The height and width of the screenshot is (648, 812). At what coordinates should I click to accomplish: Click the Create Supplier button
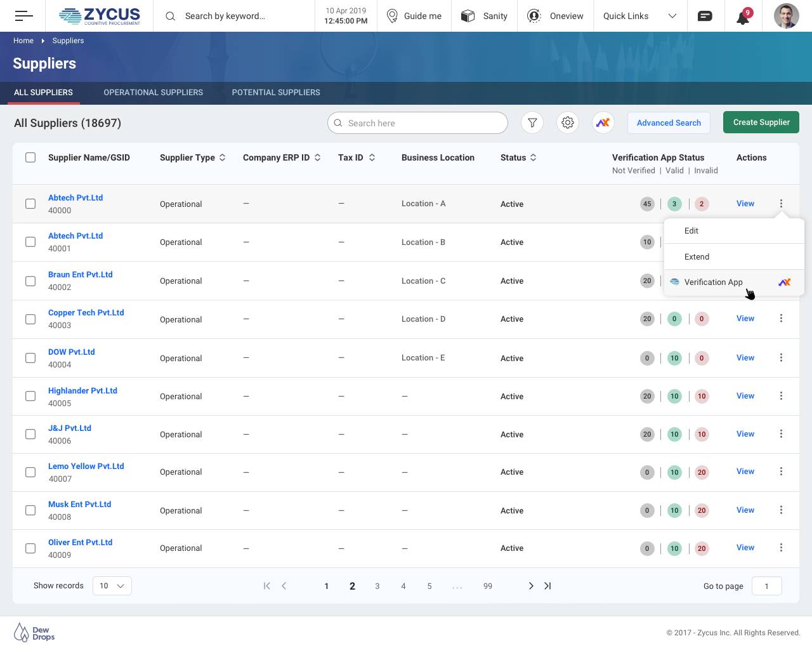coord(761,122)
